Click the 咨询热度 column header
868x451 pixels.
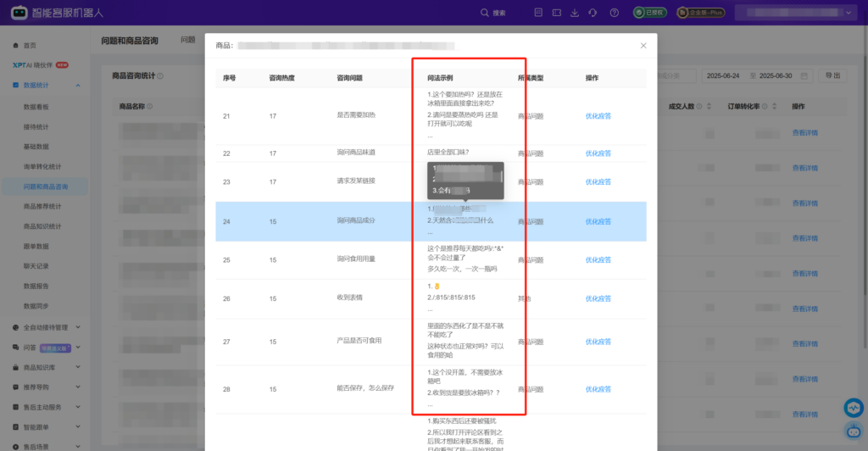click(x=281, y=78)
